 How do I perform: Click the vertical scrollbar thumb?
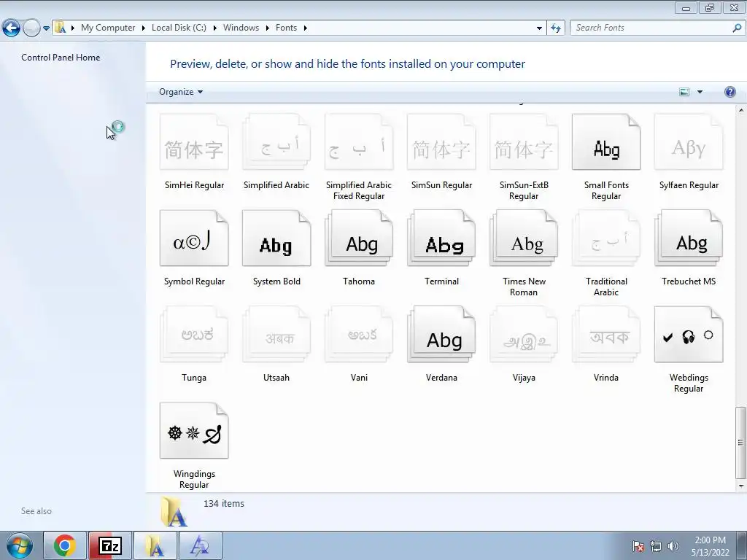tap(740, 443)
